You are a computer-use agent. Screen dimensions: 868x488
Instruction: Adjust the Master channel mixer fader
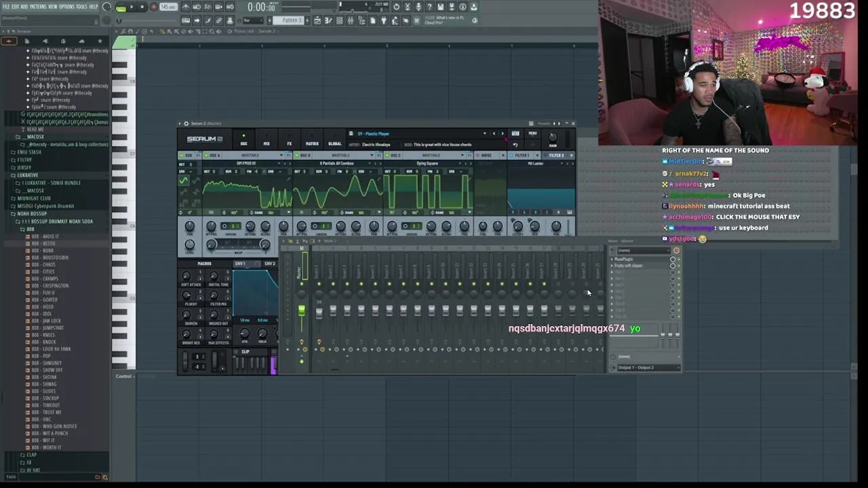point(302,310)
